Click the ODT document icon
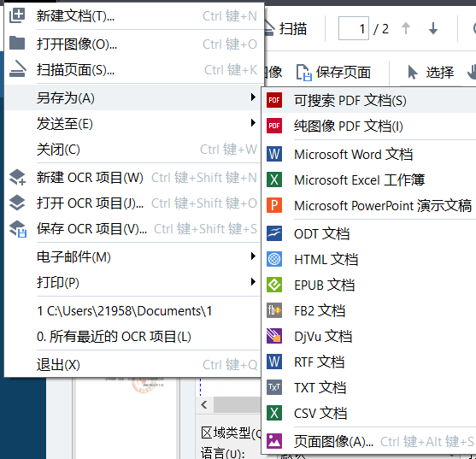The height and width of the screenshot is (459, 476). click(274, 233)
